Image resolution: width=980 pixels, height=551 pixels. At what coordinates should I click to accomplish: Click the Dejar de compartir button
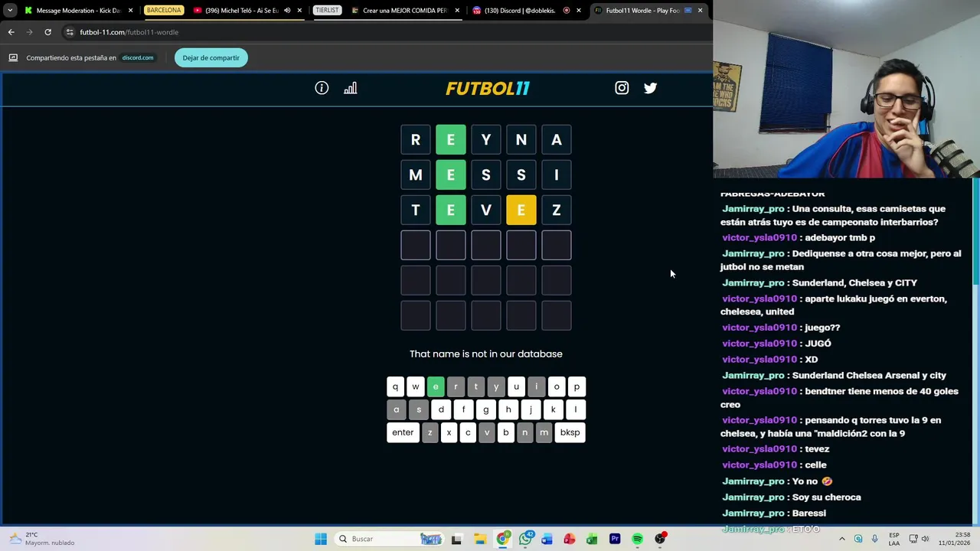(211, 57)
